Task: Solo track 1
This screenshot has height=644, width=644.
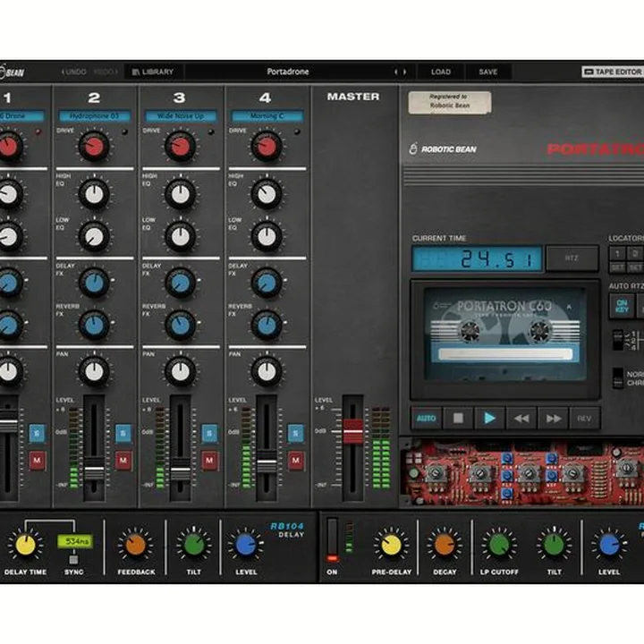Action: click(37, 433)
